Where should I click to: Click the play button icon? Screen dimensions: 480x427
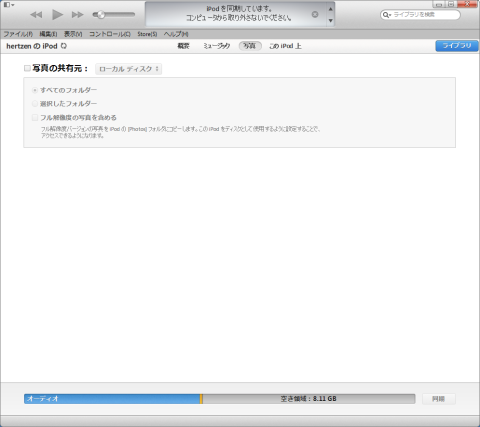57,15
